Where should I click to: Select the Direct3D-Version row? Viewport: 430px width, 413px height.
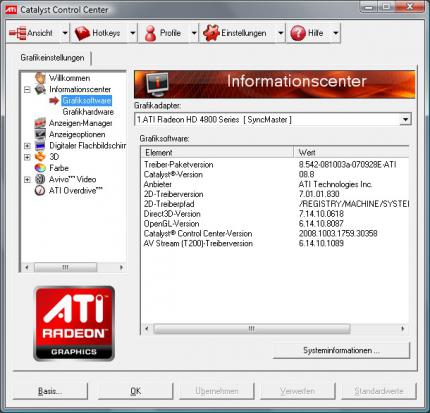[x=275, y=214]
